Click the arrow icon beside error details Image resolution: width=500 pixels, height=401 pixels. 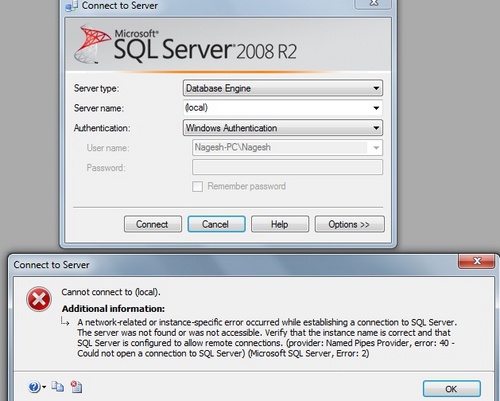pos(65,322)
